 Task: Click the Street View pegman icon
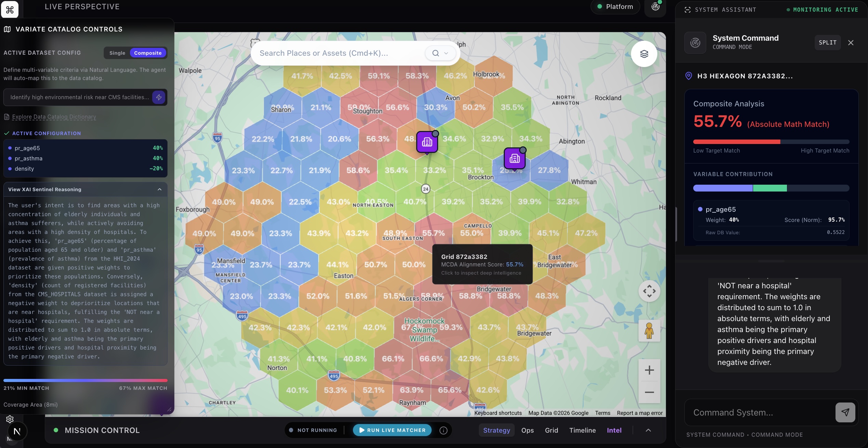tap(649, 331)
